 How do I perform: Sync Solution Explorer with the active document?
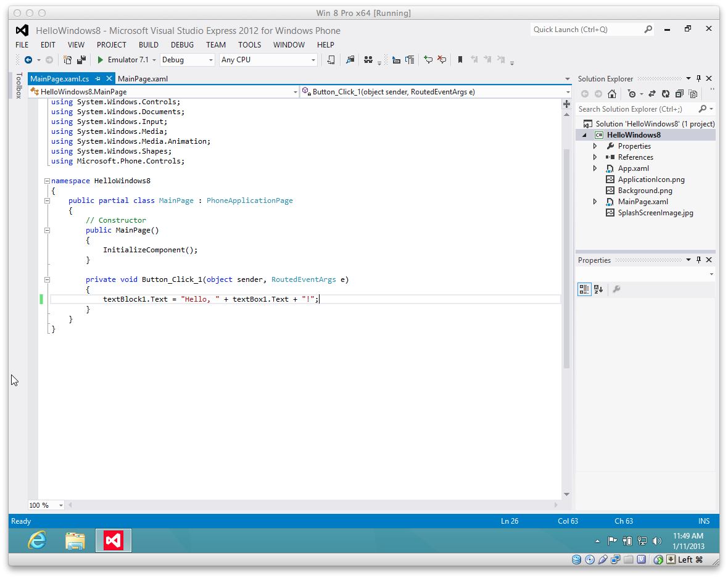(x=652, y=94)
